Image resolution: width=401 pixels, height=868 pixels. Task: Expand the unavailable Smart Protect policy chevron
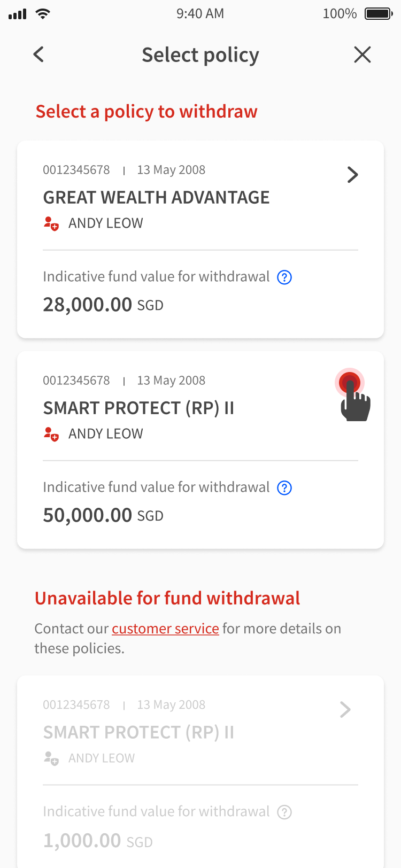pyautogui.click(x=345, y=710)
